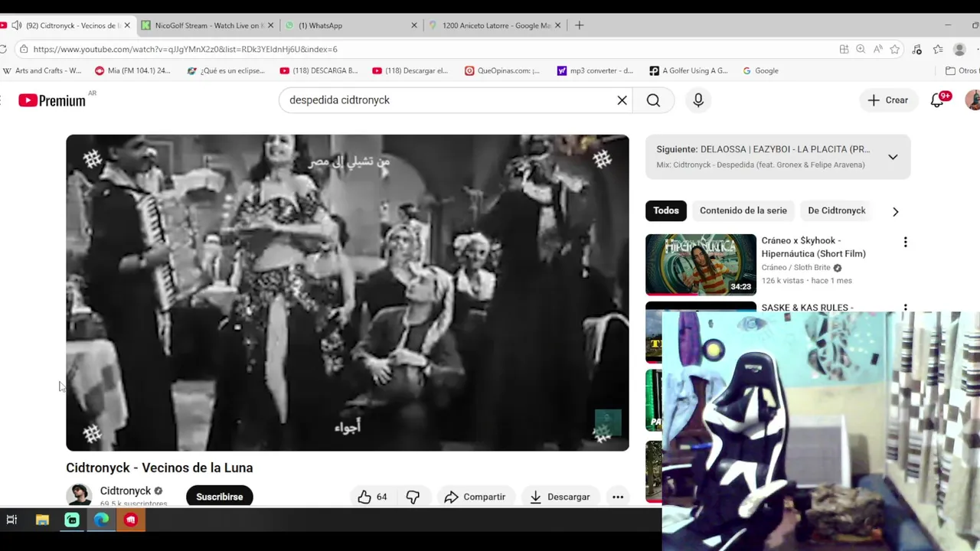Open Cidtronyck channel avatar
This screenshot has height=551, width=980.
tap(79, 495)
